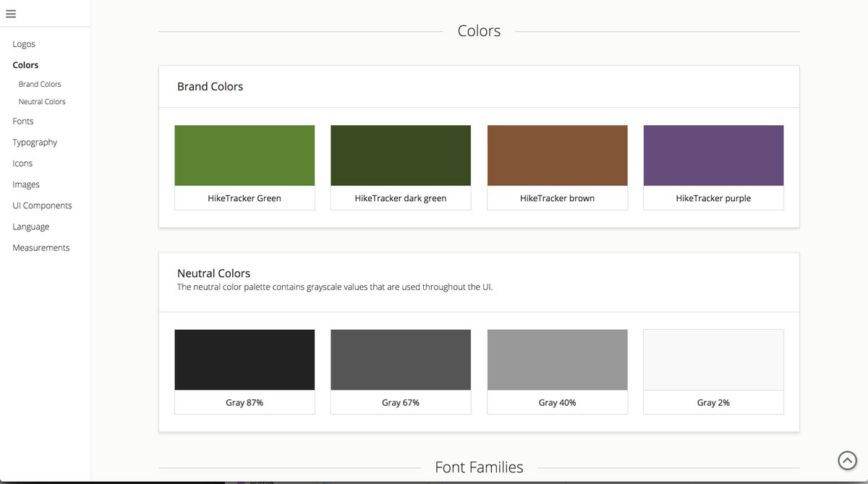Click the scroll-to-top arrow button
Viewport: 868px width, 484px height.
(847, 460)
